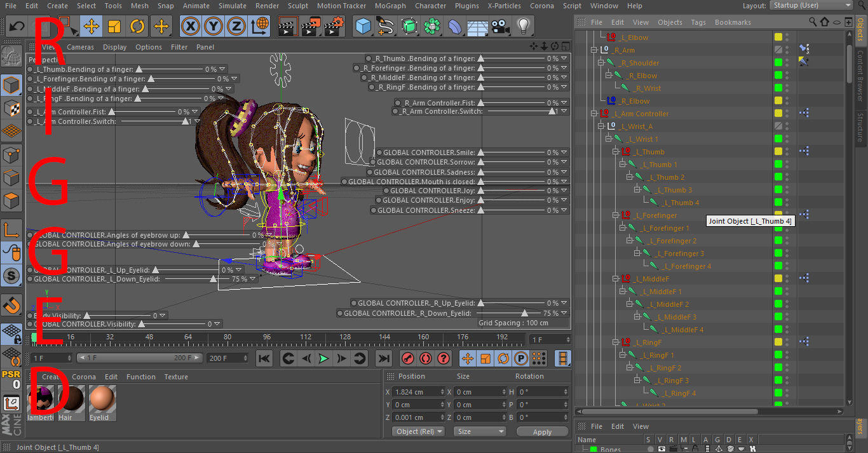Add a Cube primitive from the toolbar

pos(363,27)
